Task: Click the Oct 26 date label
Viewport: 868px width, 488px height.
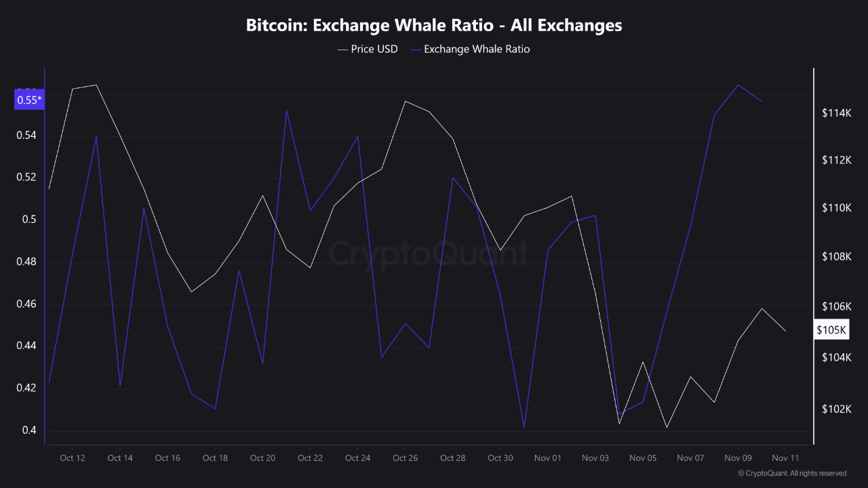Action: point(405,458)
